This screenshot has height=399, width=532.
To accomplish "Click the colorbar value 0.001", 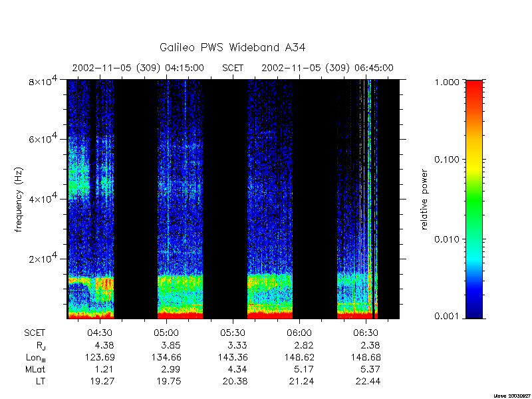I will point(447,317).
